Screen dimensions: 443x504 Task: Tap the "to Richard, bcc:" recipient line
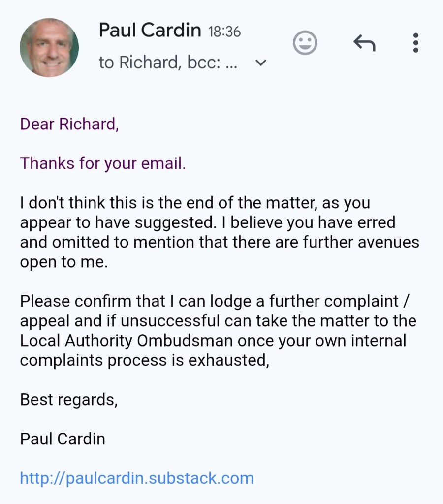click(168, 63)
